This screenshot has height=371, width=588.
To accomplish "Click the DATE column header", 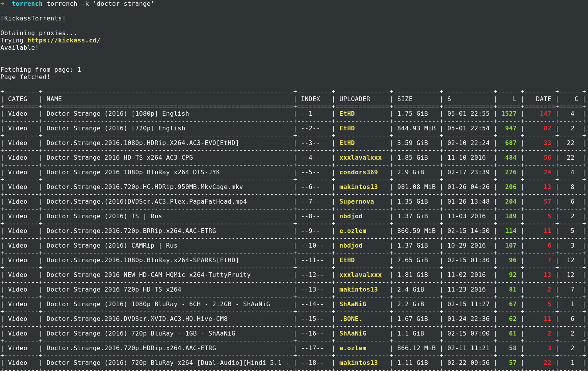I will coord(544,99).
